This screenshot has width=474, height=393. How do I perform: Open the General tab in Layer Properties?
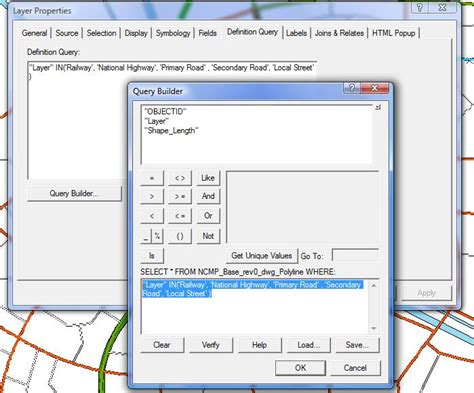pyautogui.click(x=34, y=33)
